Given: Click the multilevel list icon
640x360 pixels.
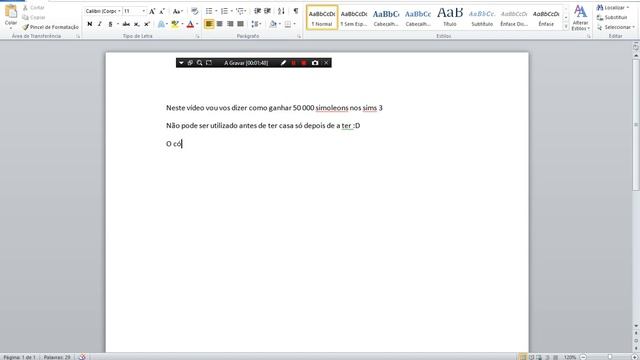Looking at the screenshot, I should coord(240,11).
